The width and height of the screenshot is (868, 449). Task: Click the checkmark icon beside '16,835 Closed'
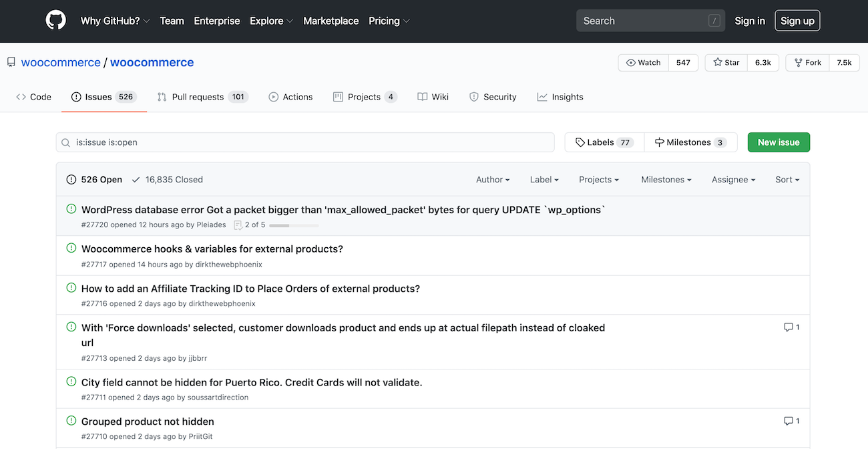(136, 180)
